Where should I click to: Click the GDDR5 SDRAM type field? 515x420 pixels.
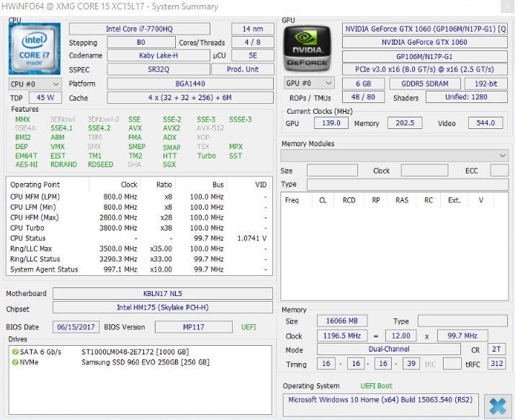(x=425, y=84)
